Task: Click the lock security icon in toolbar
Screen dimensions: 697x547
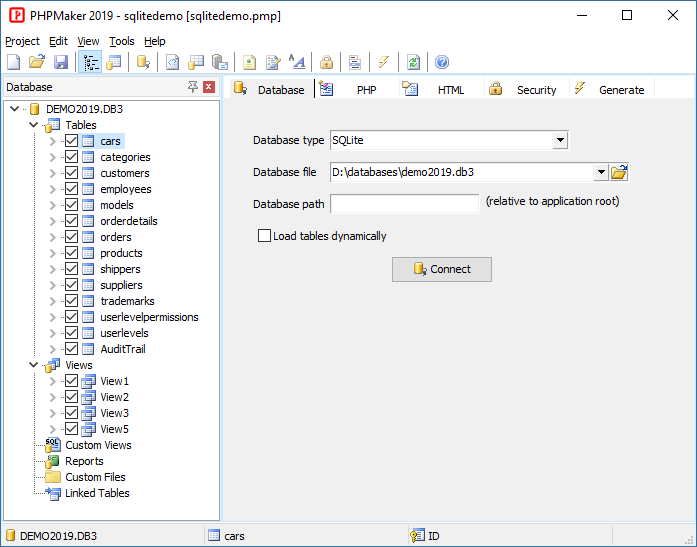Action: pos(326,62)
